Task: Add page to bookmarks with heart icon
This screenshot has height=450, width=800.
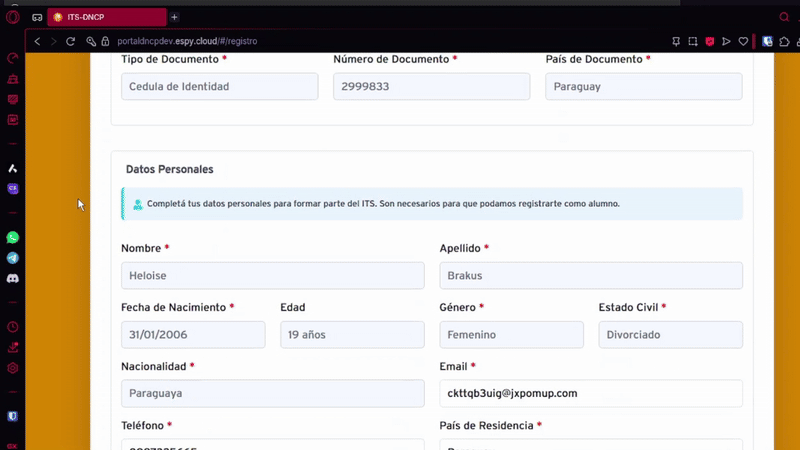Action: [x=743, y=41]
